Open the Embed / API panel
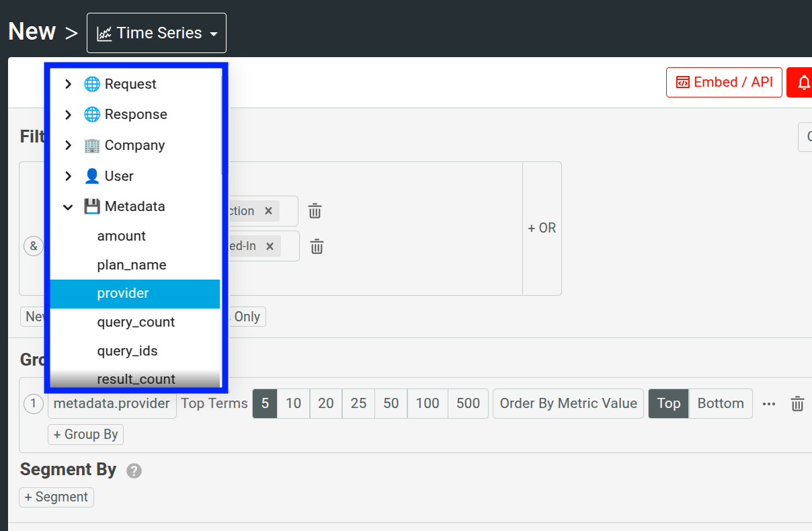Image resolution: width=812 pixels, height=531 pixels. [724, 82]
